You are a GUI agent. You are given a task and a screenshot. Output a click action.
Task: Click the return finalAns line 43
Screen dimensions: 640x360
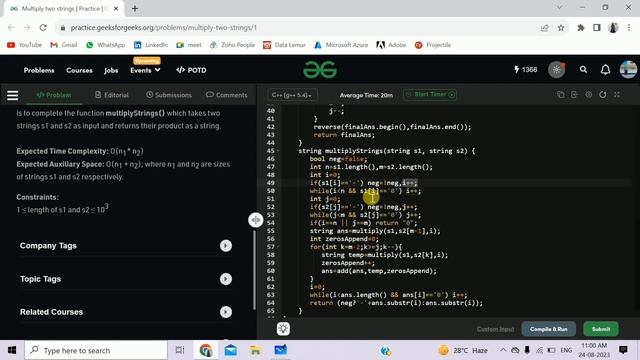click(x=344, y=135)
